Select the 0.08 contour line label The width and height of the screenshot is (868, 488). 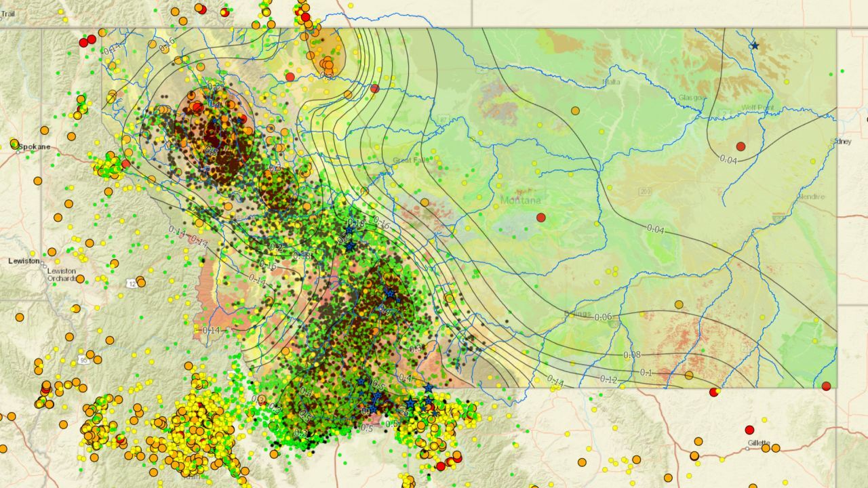point(632,355)
